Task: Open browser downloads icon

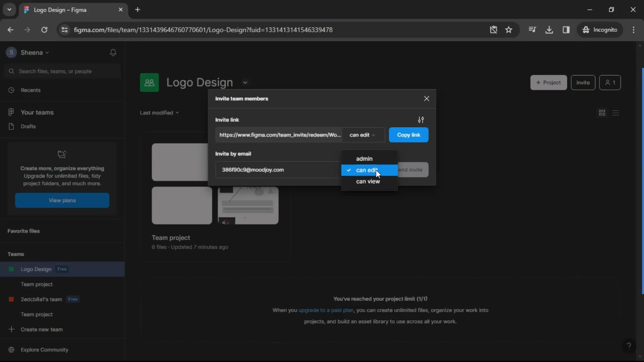Action: (x=549, y=30)
